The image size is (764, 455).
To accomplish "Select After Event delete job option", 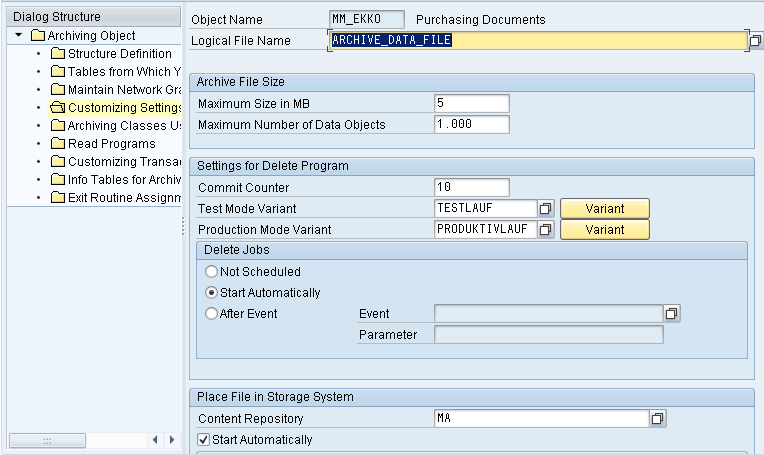I will coord(211,313).
